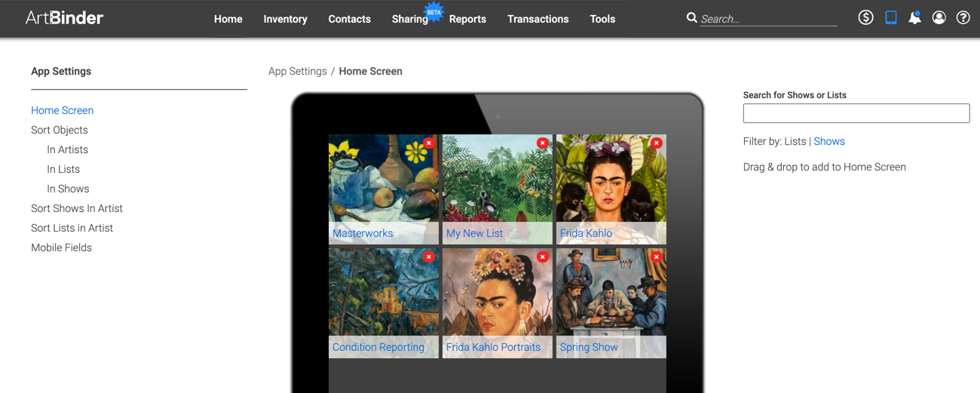Filter by Shows

pyautogui.click(x=829, y=141)
